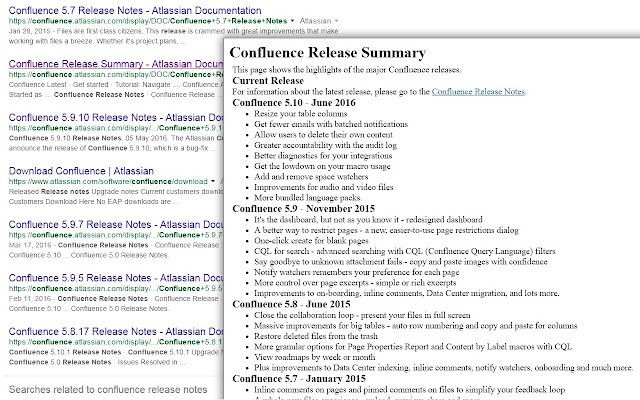Viewport: 640px width, 400px height.
Task: Click 'Massive improvements for big tables' bullet
Action: (416, 326)
